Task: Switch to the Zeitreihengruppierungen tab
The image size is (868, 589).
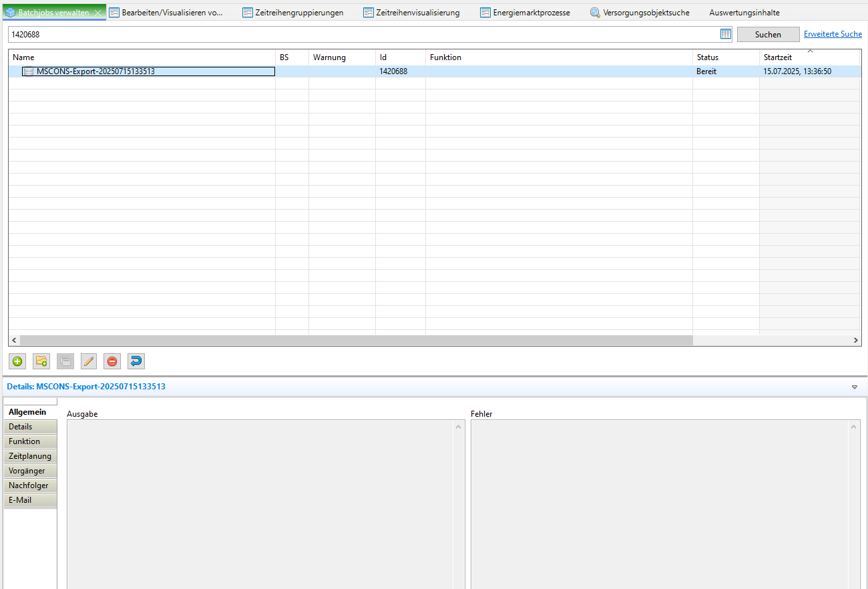Action: point(292,13)
